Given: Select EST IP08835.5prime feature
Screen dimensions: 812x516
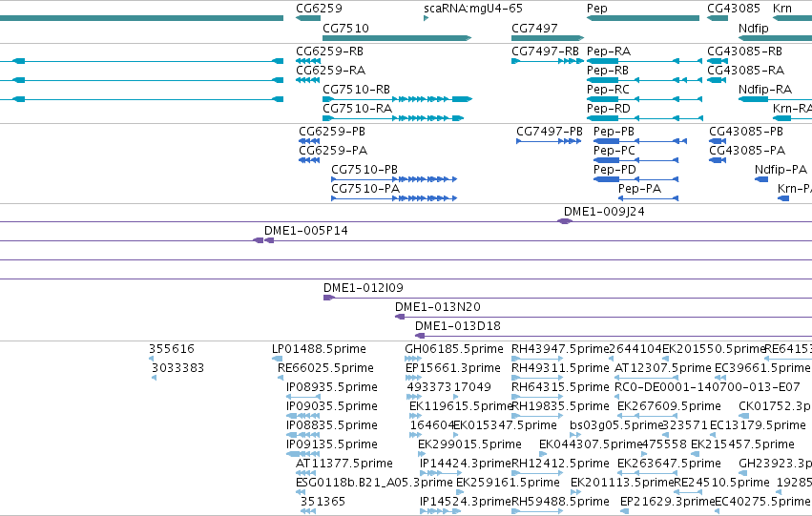Looking at the screenshot, I should (x=302, y=435).
